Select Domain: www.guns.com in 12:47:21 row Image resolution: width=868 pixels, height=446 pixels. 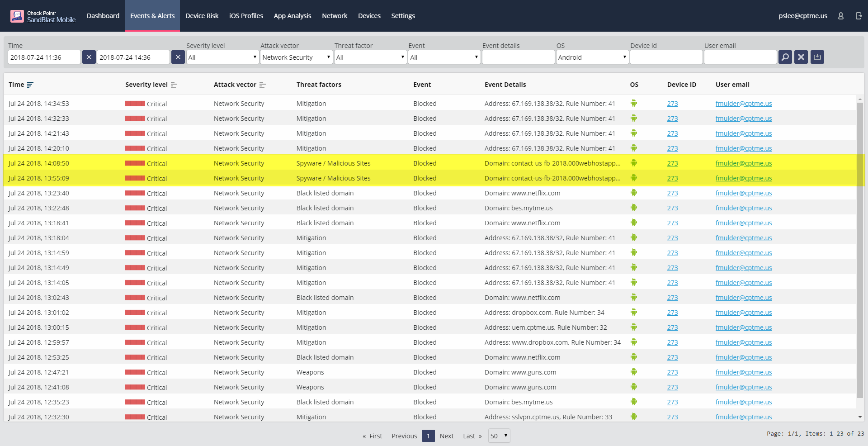tap(520, 372)
